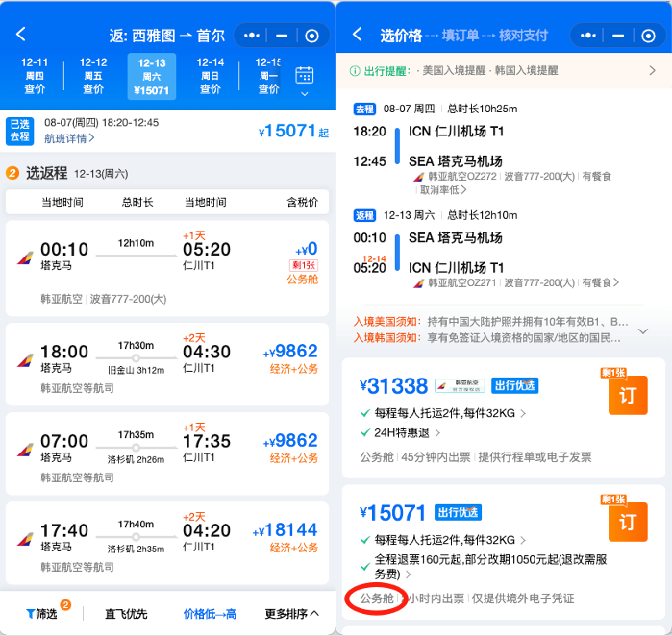Screen dimensions: 672x636
Task: Select the 12-12 Friday date tab
Action: [x=93, y=76]
